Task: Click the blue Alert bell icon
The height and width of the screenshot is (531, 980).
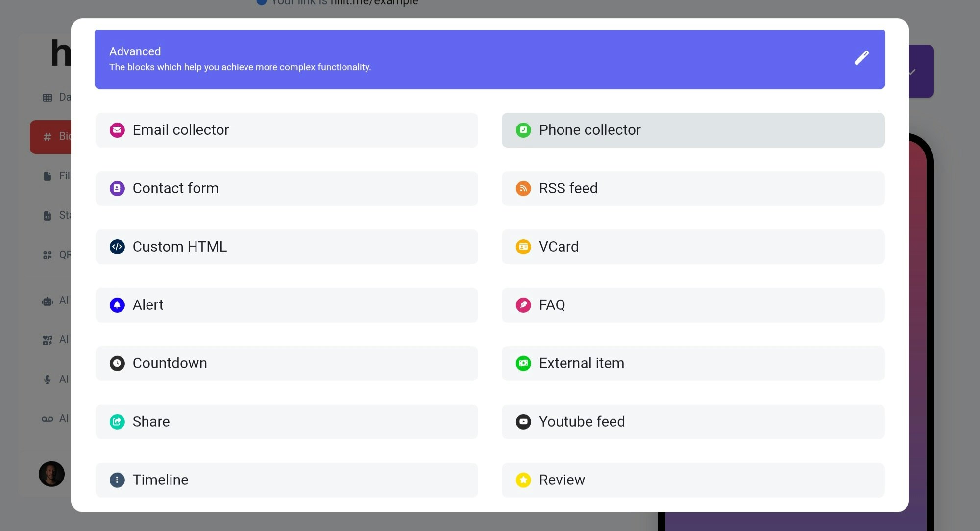Action: click(x=117, y=305)
